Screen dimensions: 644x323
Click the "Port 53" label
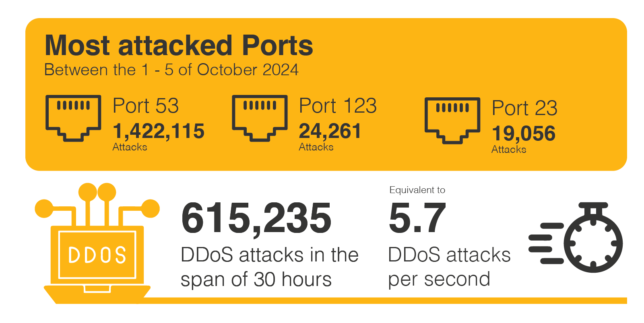146,106
